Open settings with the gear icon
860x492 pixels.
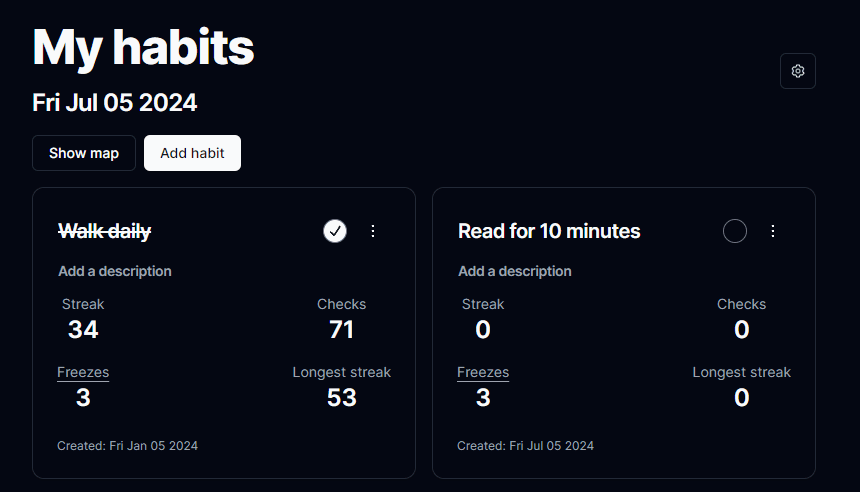[797, 71]
